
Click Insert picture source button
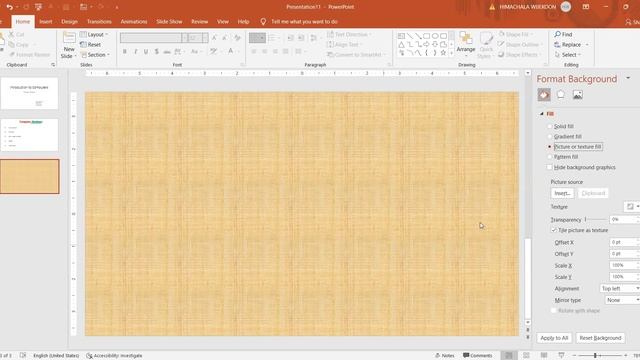click(x=562, y=193)
